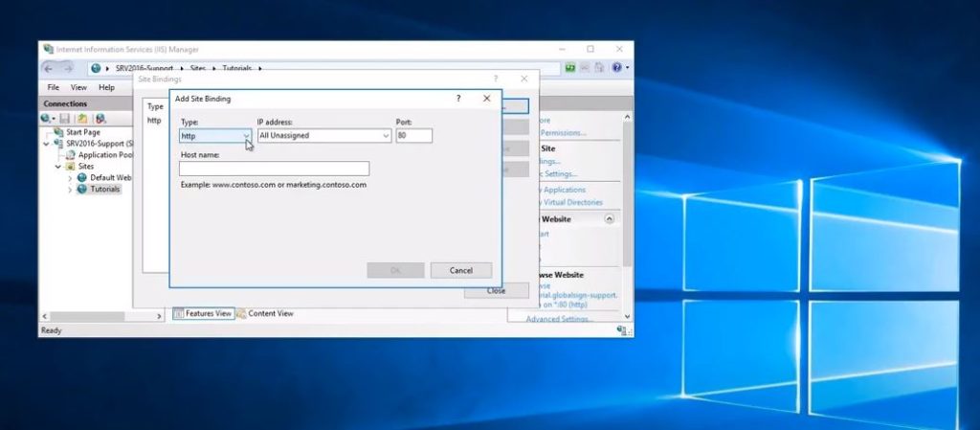Screen dimensions: 980x430
Task: Click the Start Page icon in Connections tree
Action: 58,132
